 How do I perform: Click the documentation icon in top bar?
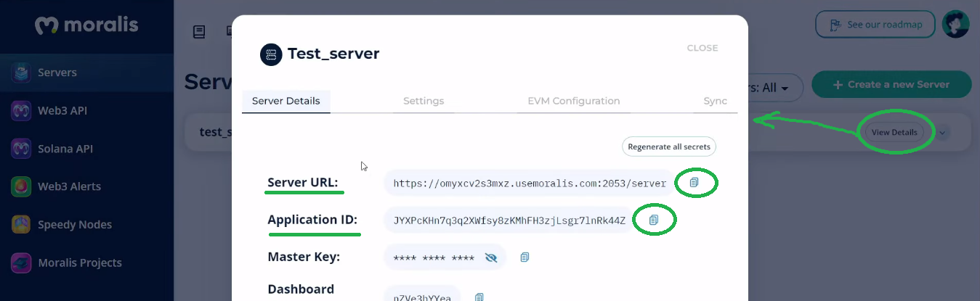pyautogui.click(x=199, y=31)
